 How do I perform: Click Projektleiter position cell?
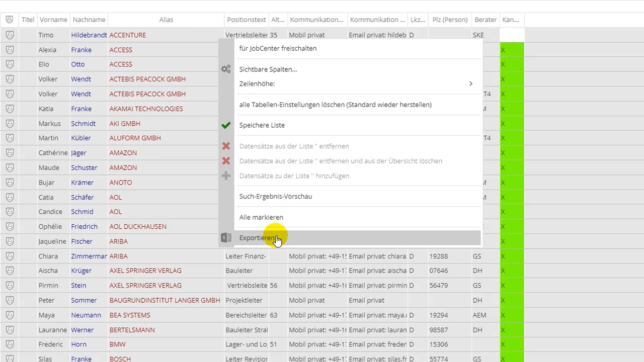(247, 300)
